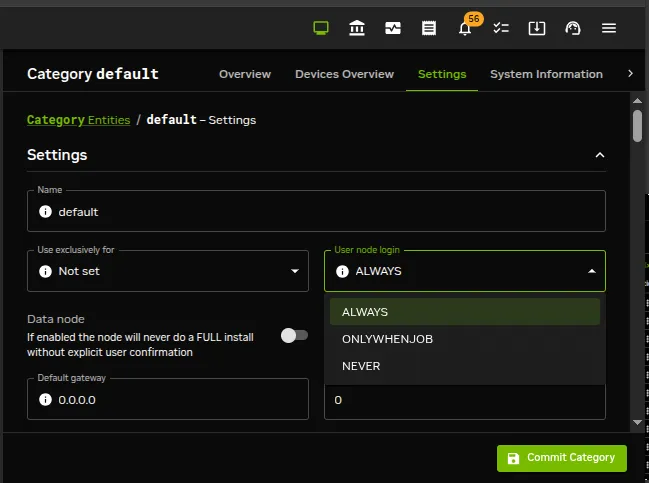Click info icon in Default gateway field
This screenshot has width=649, height=483.
[x=45, y=399]
